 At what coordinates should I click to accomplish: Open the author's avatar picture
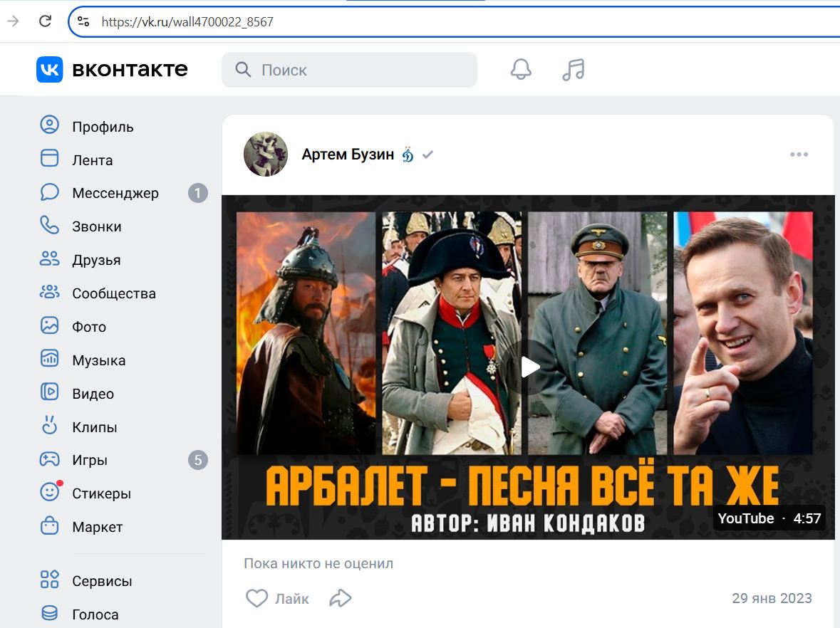pyautogui.click(x=266, y=155)
